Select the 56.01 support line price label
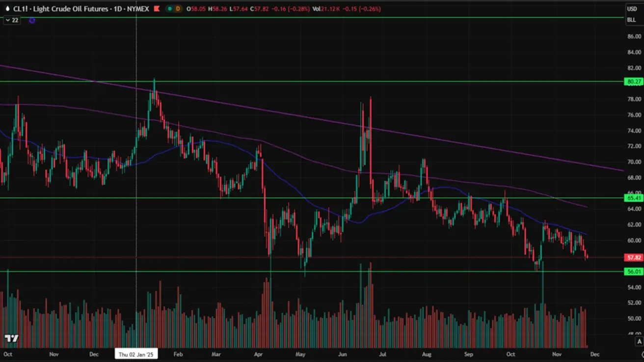 point(633,272)
